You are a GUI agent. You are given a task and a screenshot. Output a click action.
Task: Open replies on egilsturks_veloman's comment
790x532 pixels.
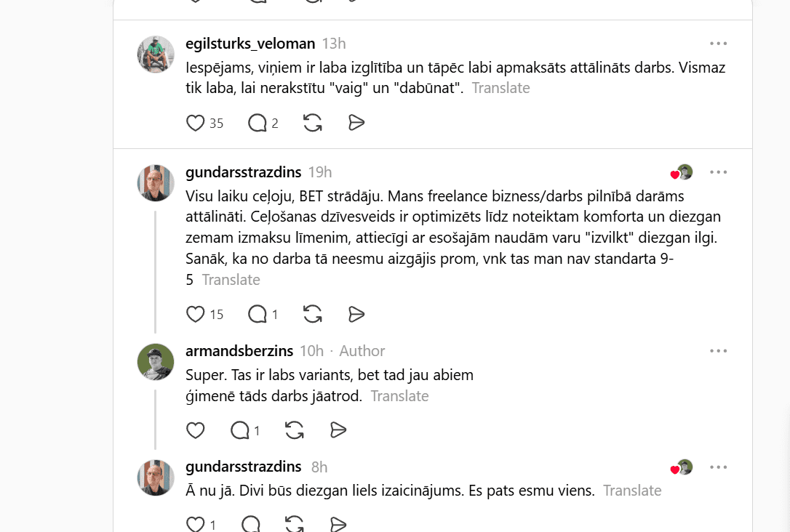(x=258, y=123)
